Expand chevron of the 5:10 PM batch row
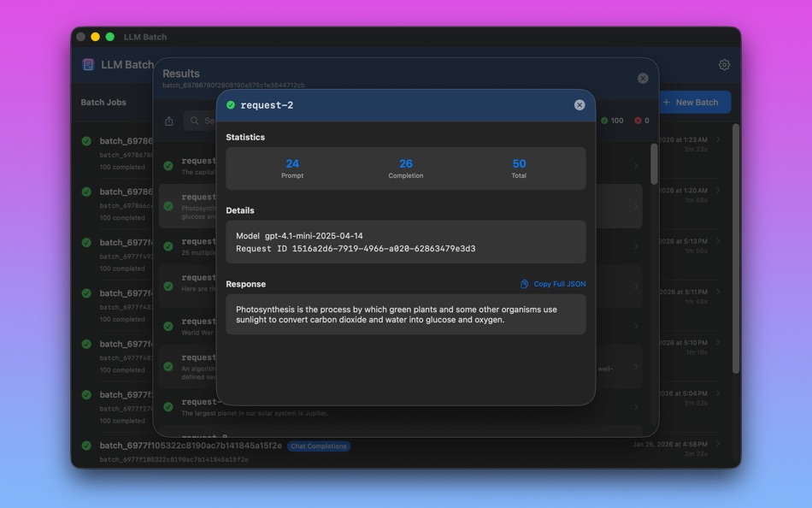The height and width of the screenshot is (508, 812). point(718,343)
